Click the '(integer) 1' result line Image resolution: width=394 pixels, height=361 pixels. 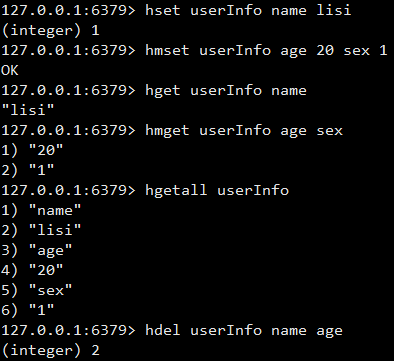point(50,30)
